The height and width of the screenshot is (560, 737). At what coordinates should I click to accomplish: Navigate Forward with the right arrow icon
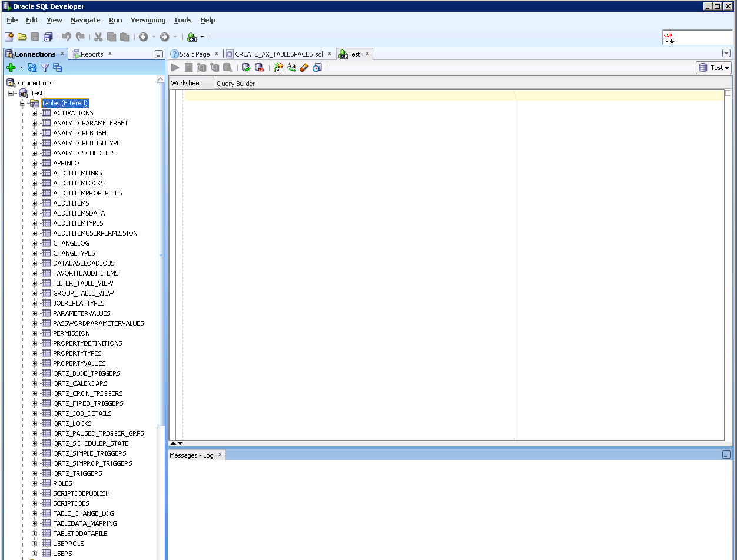point(165,37)
